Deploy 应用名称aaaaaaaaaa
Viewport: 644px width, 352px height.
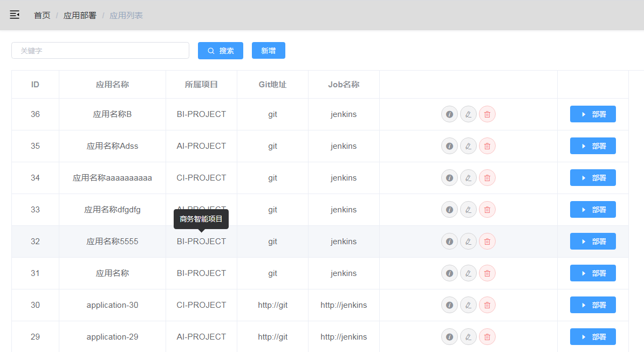click(x=593, y=178)
